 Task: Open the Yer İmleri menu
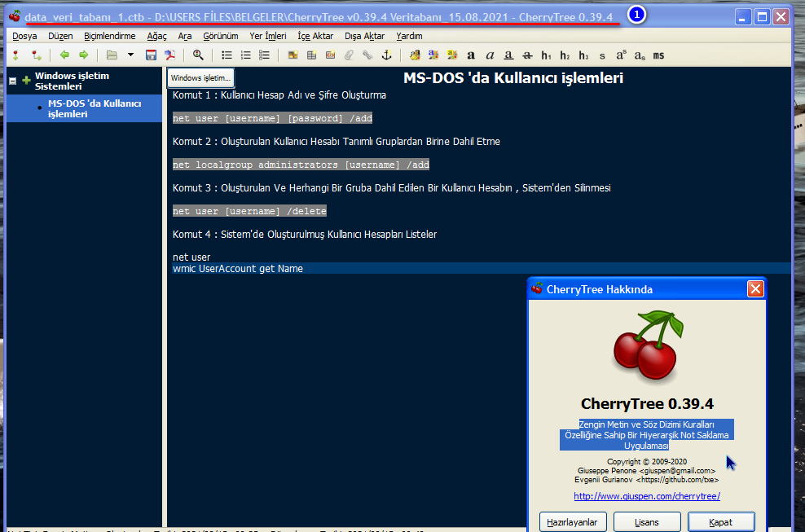[268, 36]
